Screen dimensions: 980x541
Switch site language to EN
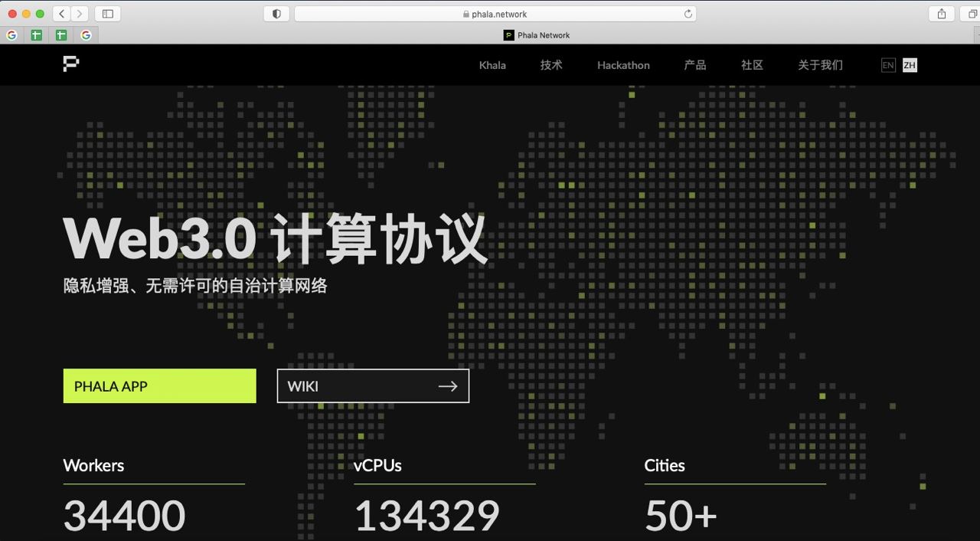click(x=888, y=65)
